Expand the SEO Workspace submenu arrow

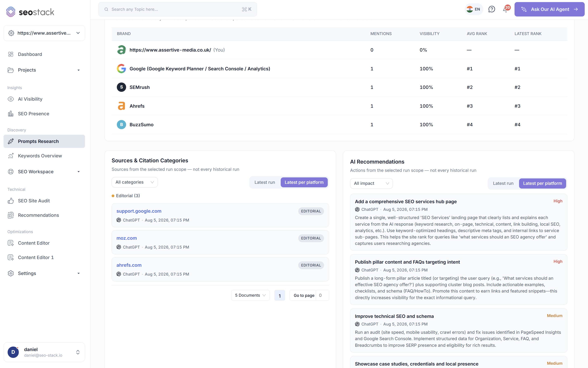pos(78,172)
